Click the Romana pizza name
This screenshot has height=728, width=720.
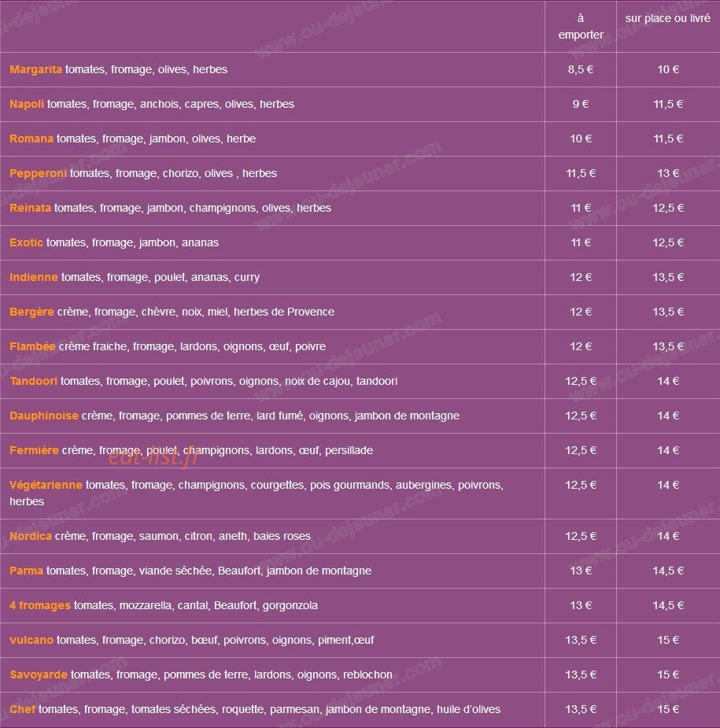pos(31,139)
